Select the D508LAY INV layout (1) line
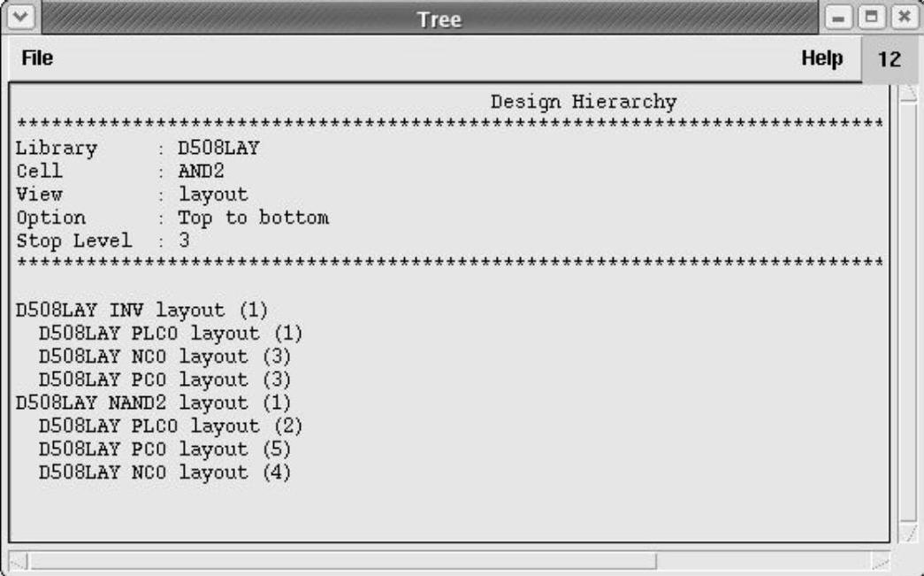Screen dimensions: 924x576 [x=141, y=310]
